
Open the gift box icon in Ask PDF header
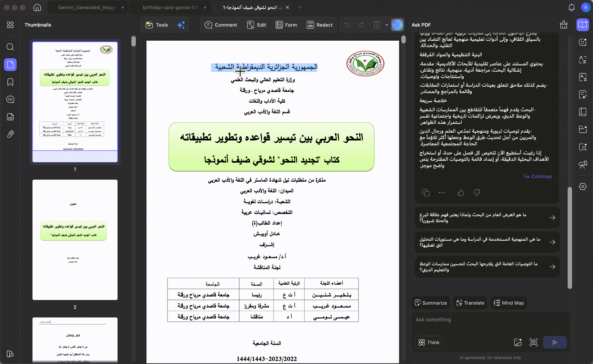click(564, 25)
